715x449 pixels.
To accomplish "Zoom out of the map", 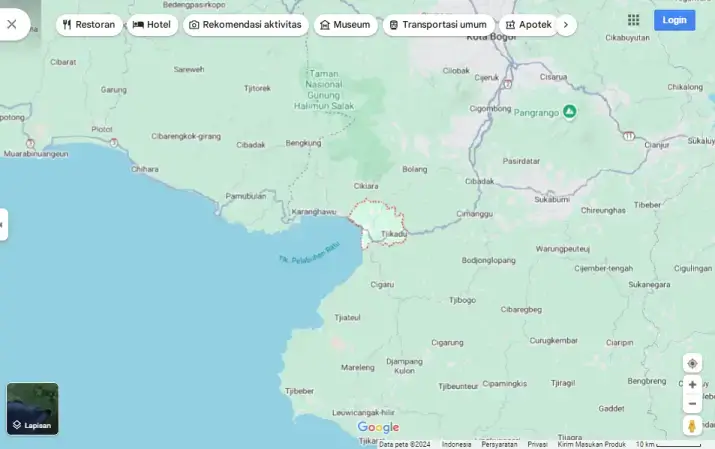I will point(692,403).
